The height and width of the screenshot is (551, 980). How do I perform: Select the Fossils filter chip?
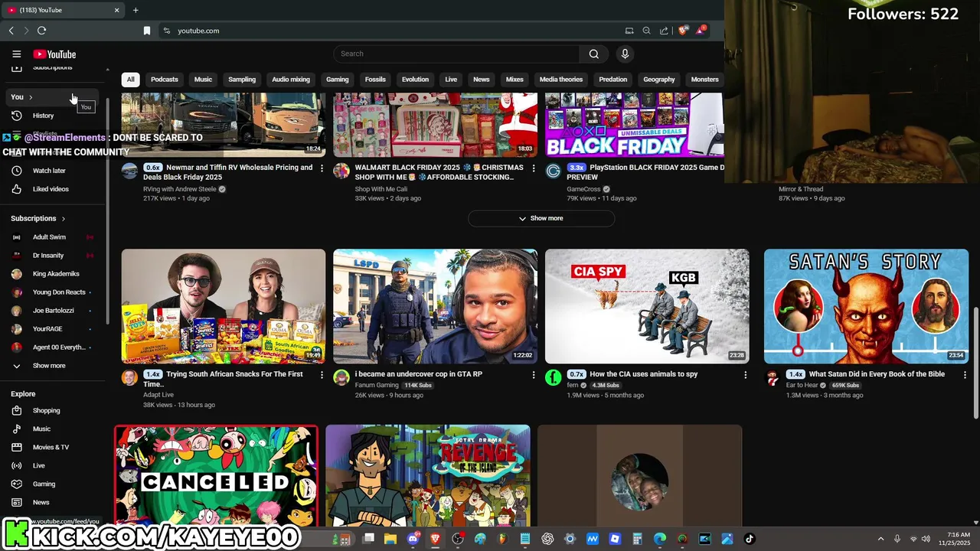[375, 80]
